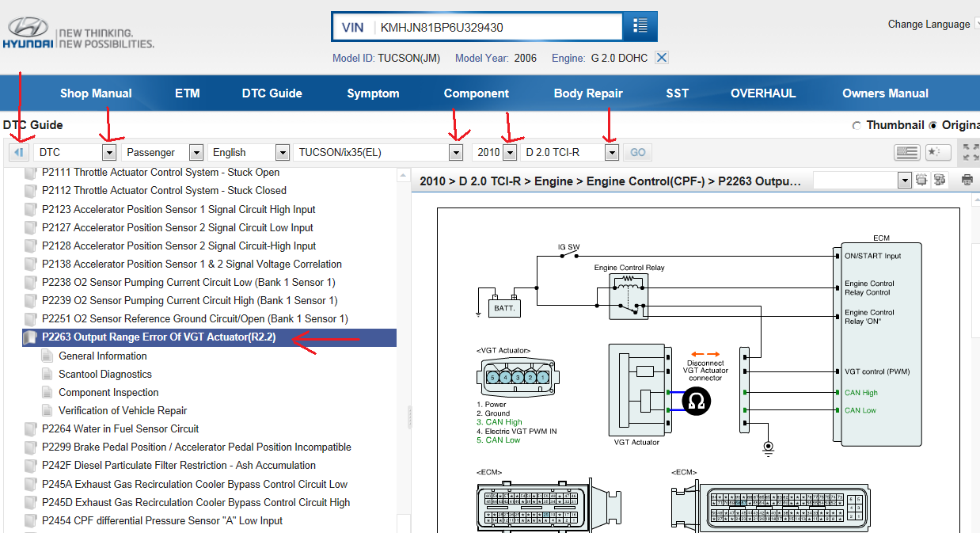Open P242F Diesel Particulate Filter Restriction entry

[x=179, y=465]
